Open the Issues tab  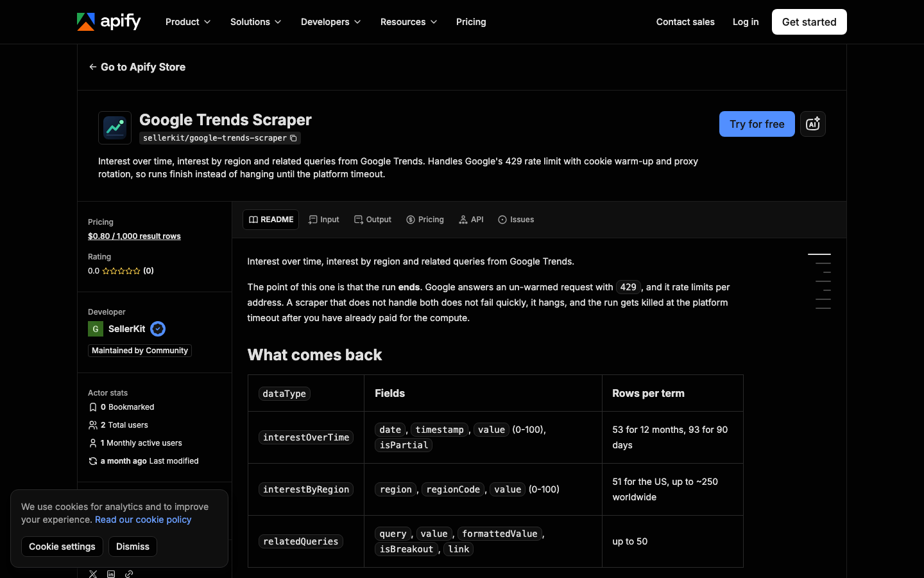[x=516, y=220]
